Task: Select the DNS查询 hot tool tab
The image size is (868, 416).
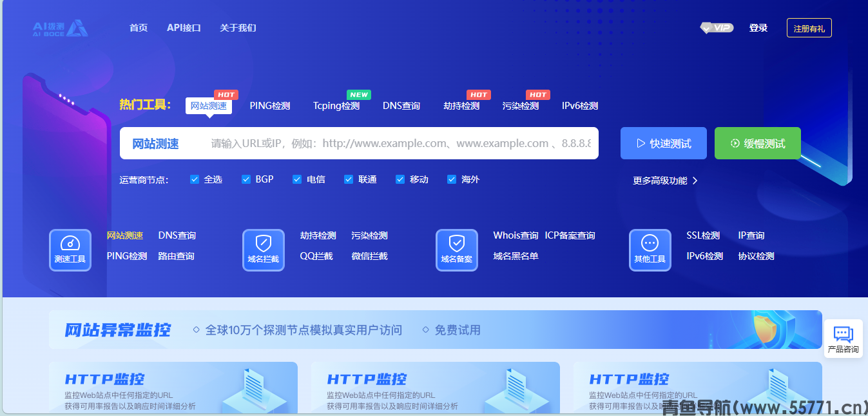Action: click(401, 106)
